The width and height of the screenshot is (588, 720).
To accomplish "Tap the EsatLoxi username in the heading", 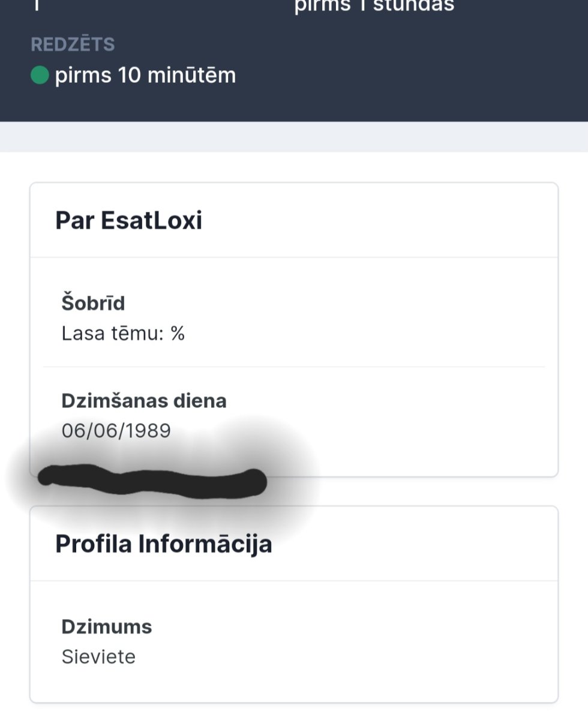I will tap(151, 221).
